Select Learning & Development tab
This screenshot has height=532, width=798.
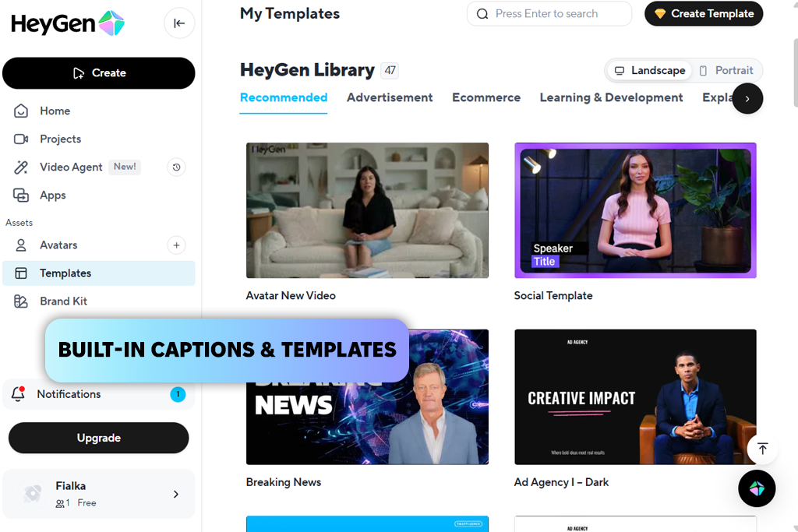click(x=611, y=97)
